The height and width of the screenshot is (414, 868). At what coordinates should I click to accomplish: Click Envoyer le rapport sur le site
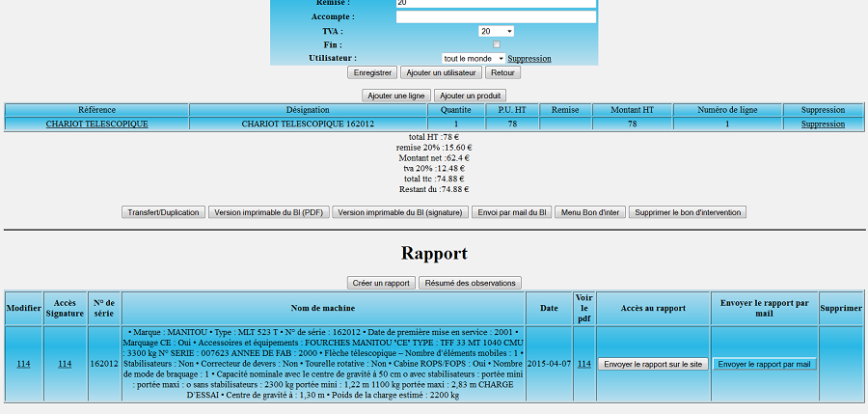(x=653, y=364)
